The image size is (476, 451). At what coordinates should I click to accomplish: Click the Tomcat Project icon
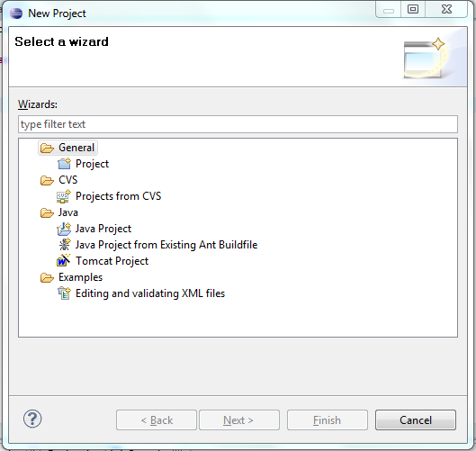point(64,260)
